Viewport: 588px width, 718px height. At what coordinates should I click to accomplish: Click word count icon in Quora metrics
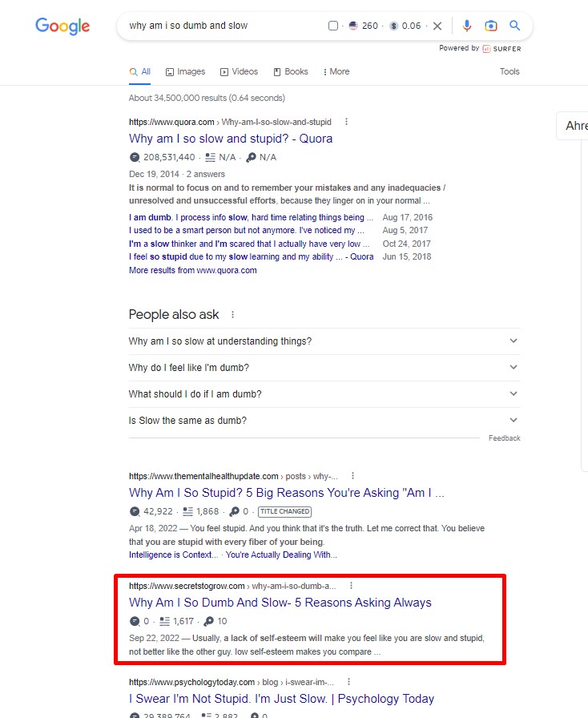click(x=210, y=158)
